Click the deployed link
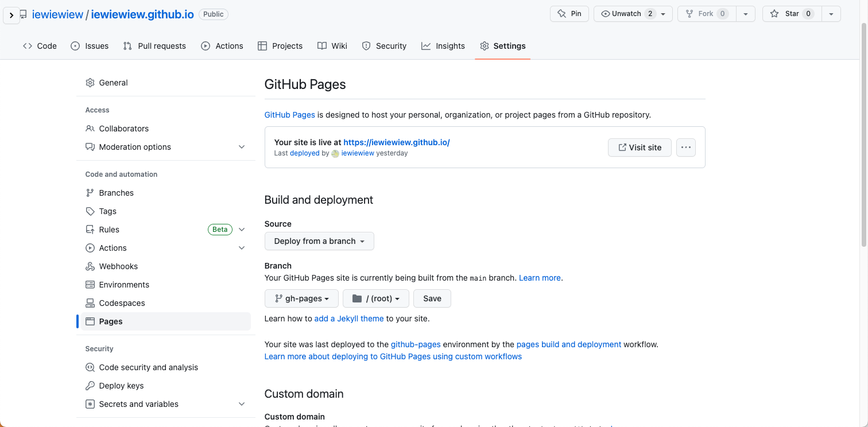Screen dimensions: 868x427 305,153
